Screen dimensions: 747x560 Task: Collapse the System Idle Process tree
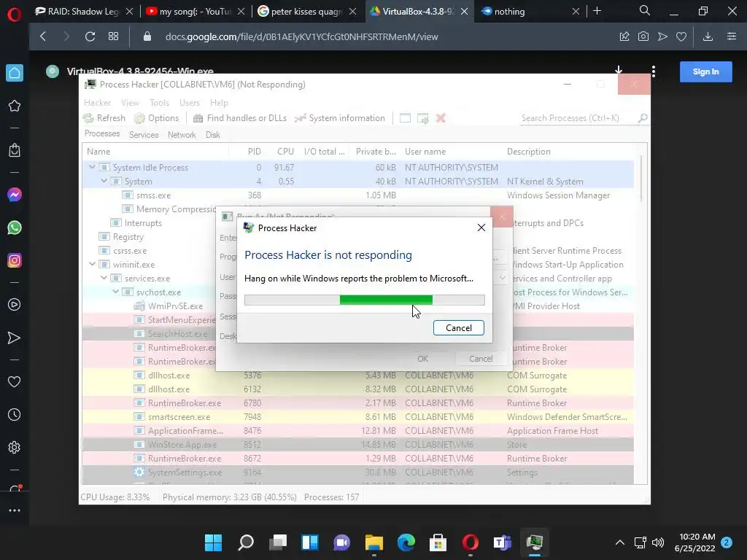pyautogui.click(x=93, y=167)
